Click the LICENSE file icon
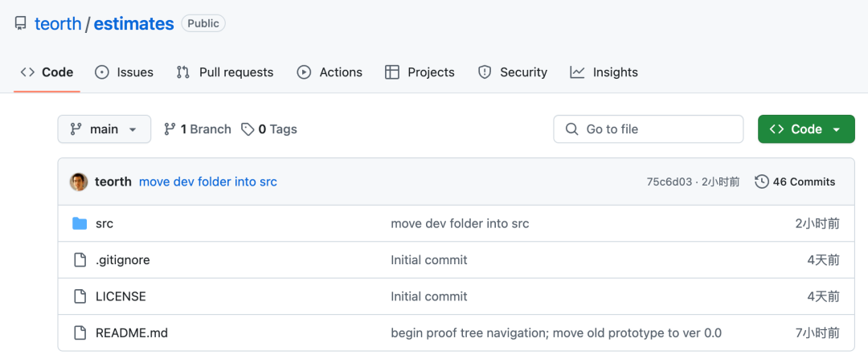 tap(80, 296)
